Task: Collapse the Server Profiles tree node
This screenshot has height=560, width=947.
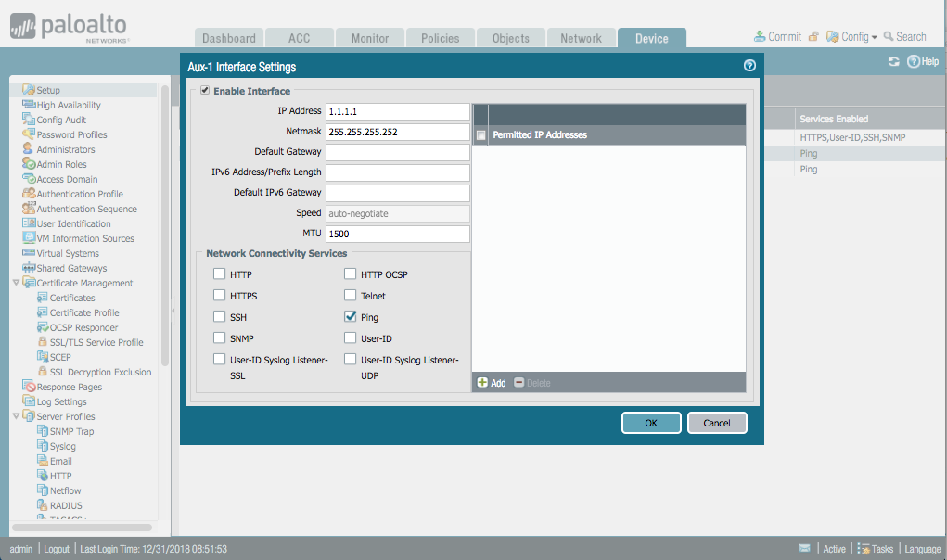Action: (x=17, y=415)
